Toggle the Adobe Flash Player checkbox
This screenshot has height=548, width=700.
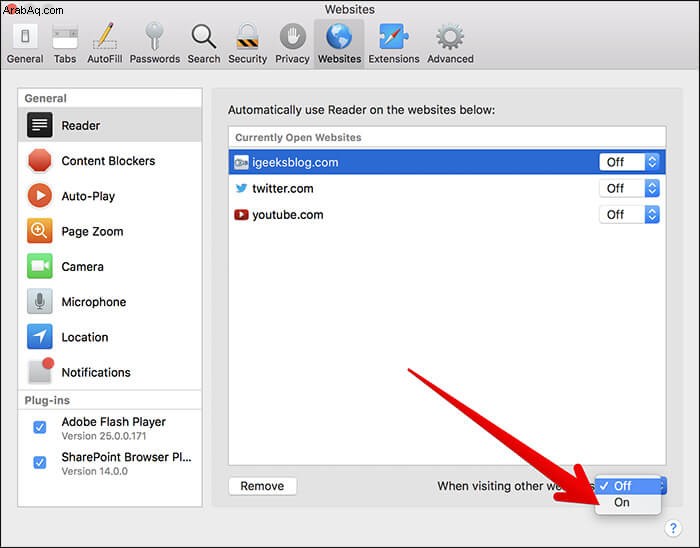tap(40, 428)
